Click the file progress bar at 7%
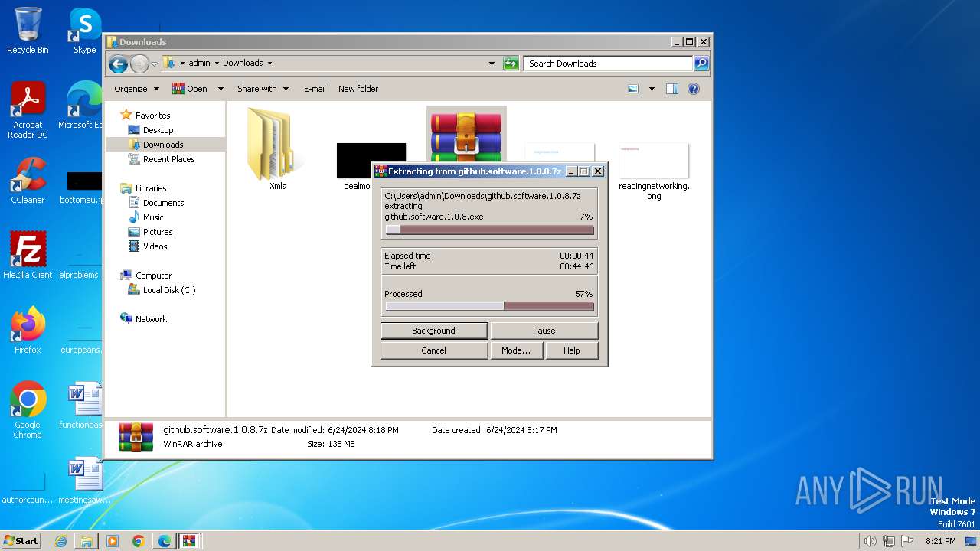Image resolution: width=980 pixels, height=551 pixels. 489,230
